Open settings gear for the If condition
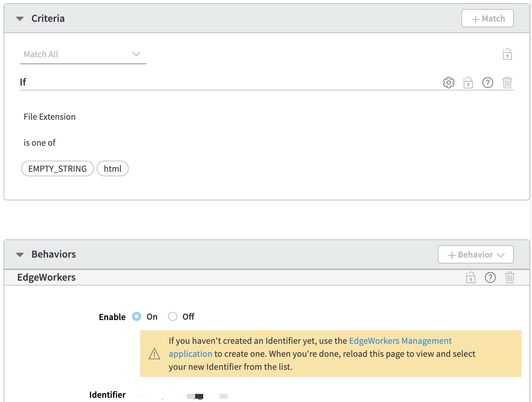532x402 pixels. (448, 83)
